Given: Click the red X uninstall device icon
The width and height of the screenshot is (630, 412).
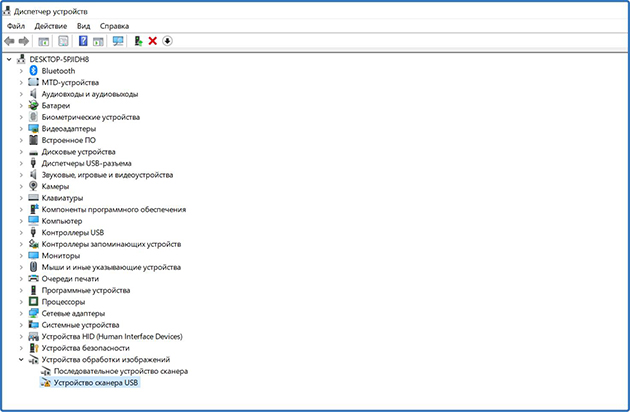Looking at the screenshot, I should (152, 41).
